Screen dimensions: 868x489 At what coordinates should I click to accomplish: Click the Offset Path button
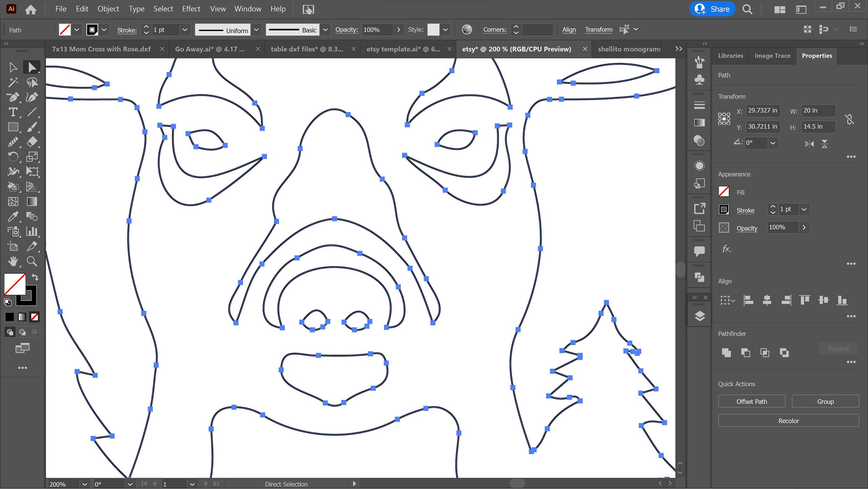(x=752, y=401)
